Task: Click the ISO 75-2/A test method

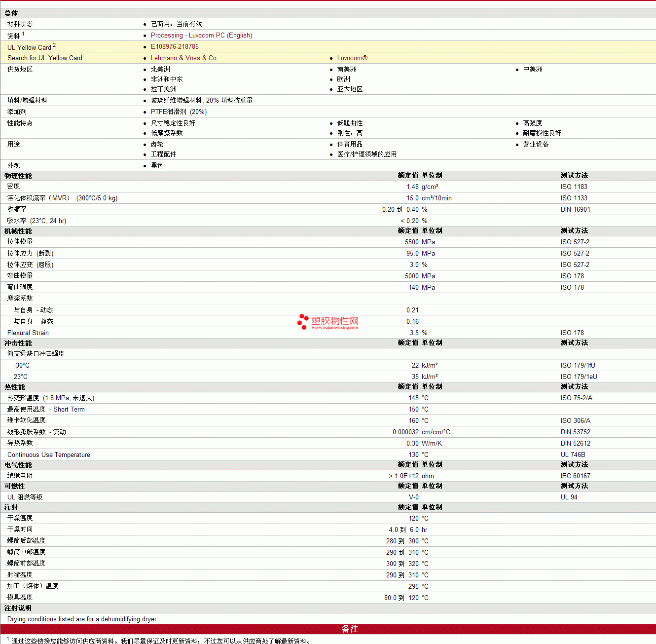Action: 577,398
